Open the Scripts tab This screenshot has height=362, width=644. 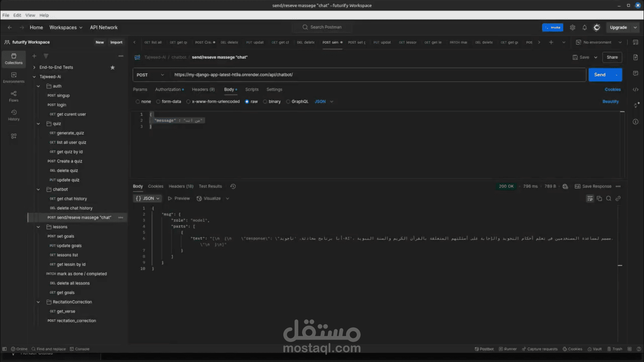pos(252,90)
